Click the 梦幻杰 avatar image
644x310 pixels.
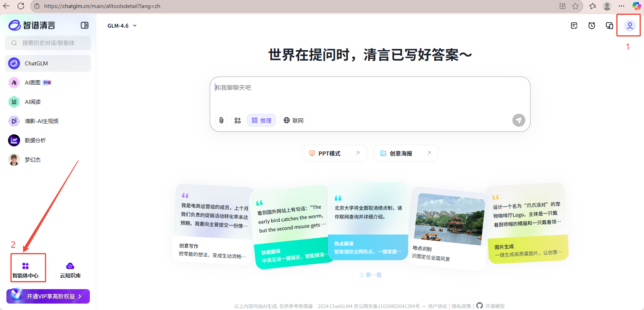(14, 160)
